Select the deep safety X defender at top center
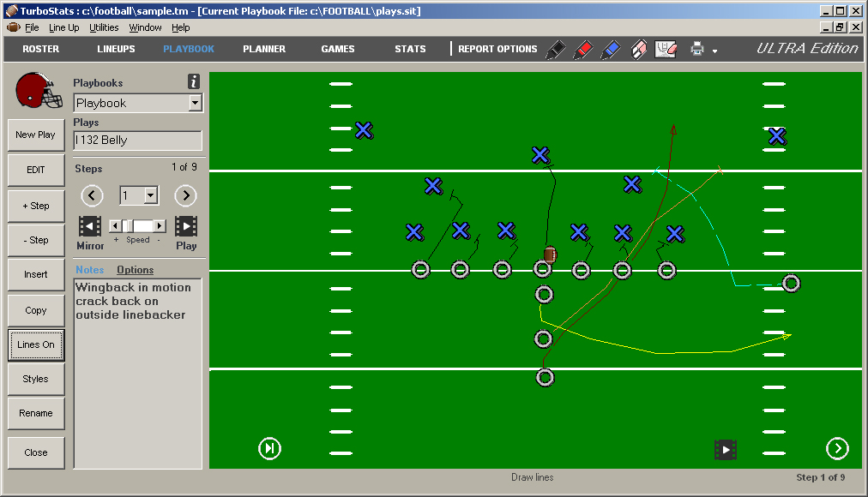Viewport: 868px width, 497px height. point(540,155)
